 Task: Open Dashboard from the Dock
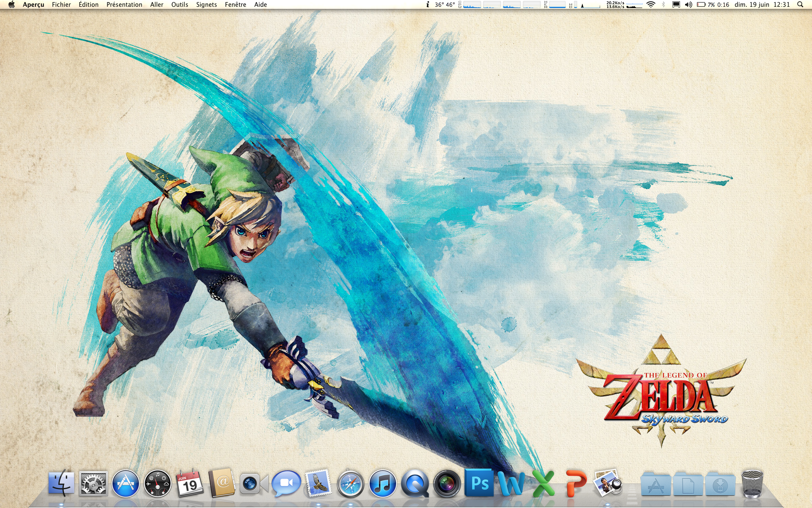158,483
